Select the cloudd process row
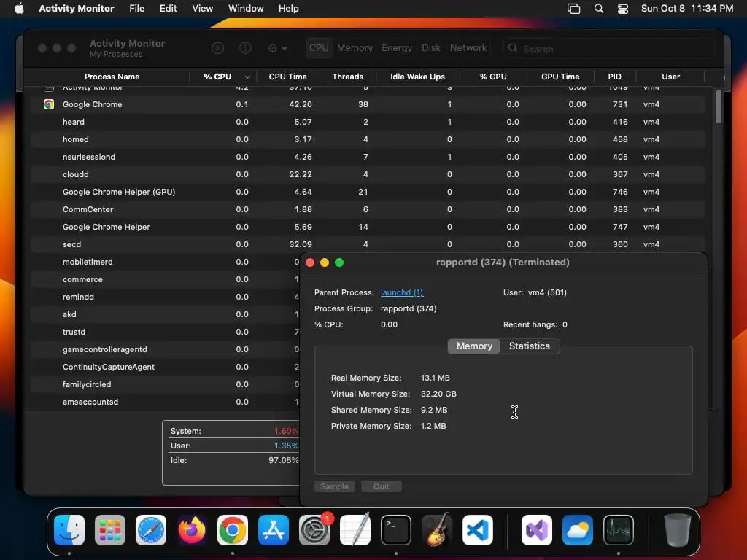This screenshot has width=747, height=560. (368, 174)
